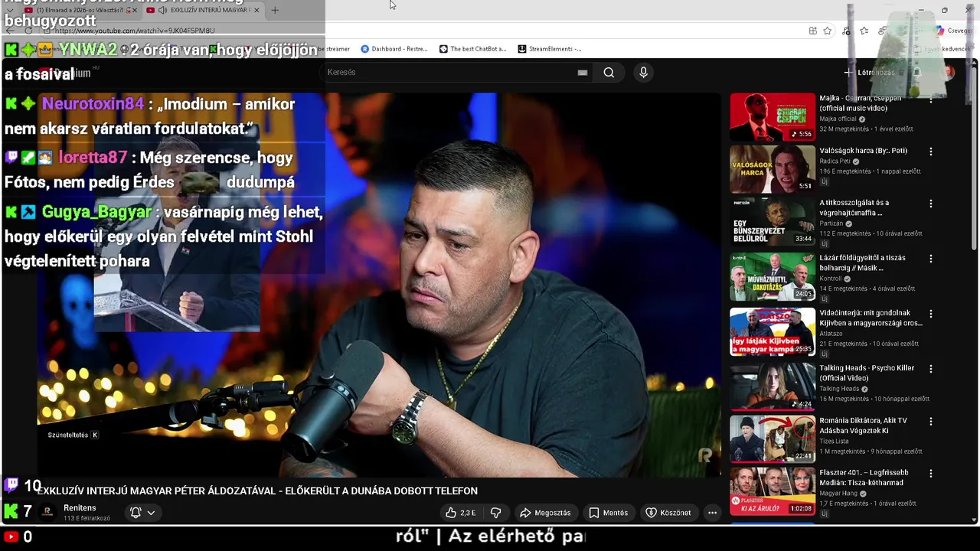Open the Renitens channel avatar

(47, 513)
